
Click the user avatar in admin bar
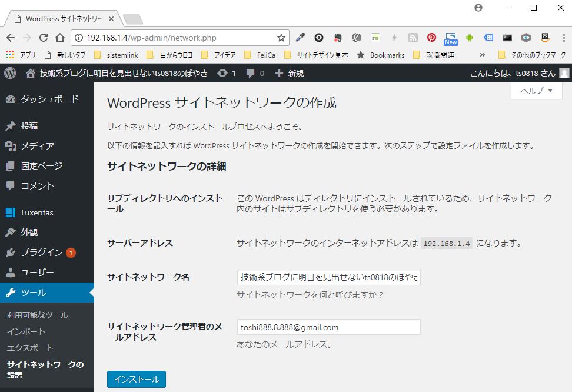(564, 74)
